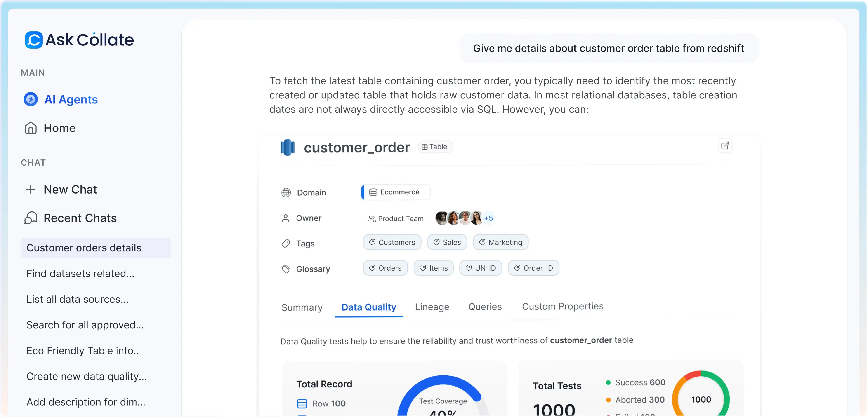Click the Customers tag

(392, 242)
